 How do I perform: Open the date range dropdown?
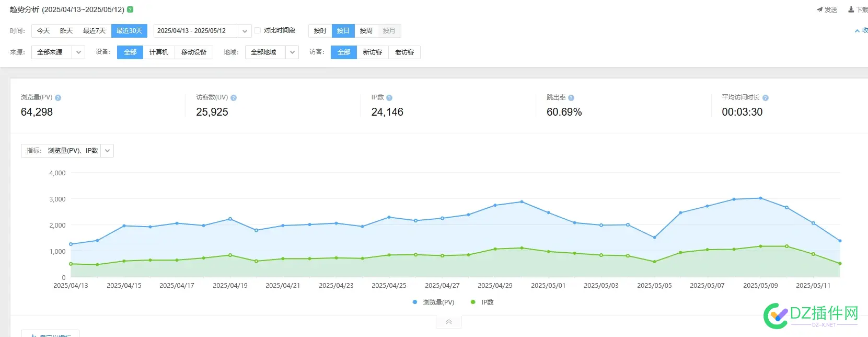[245, 31]
